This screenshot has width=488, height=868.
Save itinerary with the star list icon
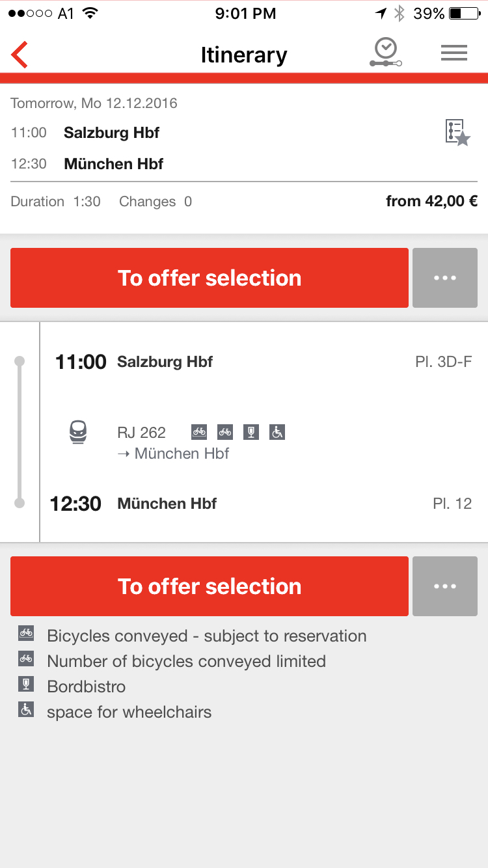pyautogui.click(x=457, y=133)
